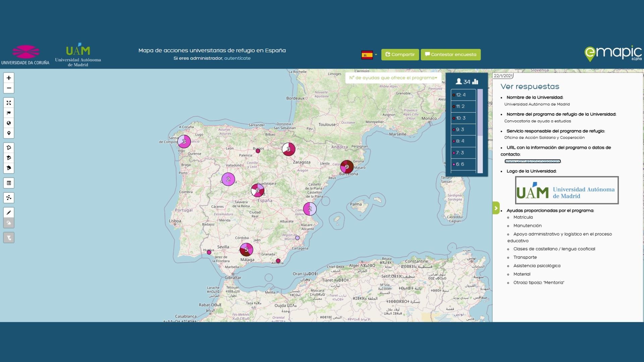The image size is (644, 362).
Task: Open the table list view icon
Action: click(9, 183)
